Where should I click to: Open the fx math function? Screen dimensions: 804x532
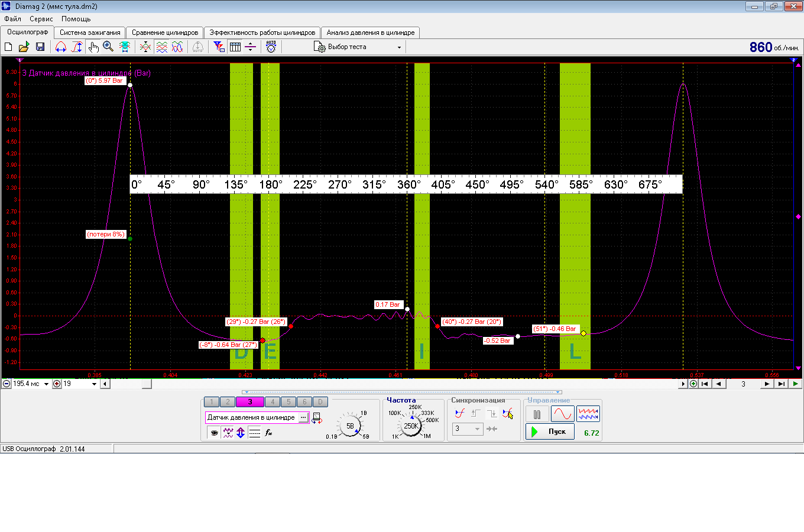(x=268, y=433)
